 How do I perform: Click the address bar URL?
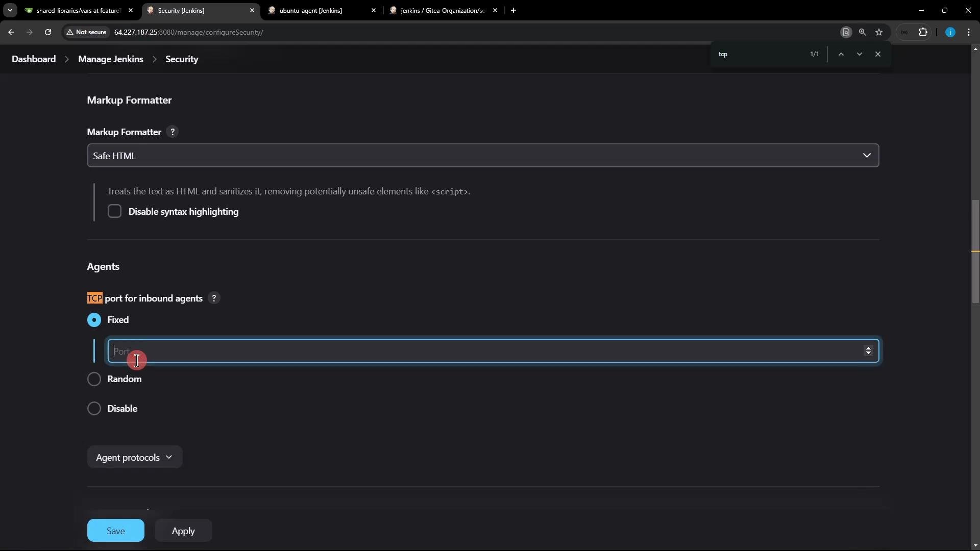pos(189,32)
